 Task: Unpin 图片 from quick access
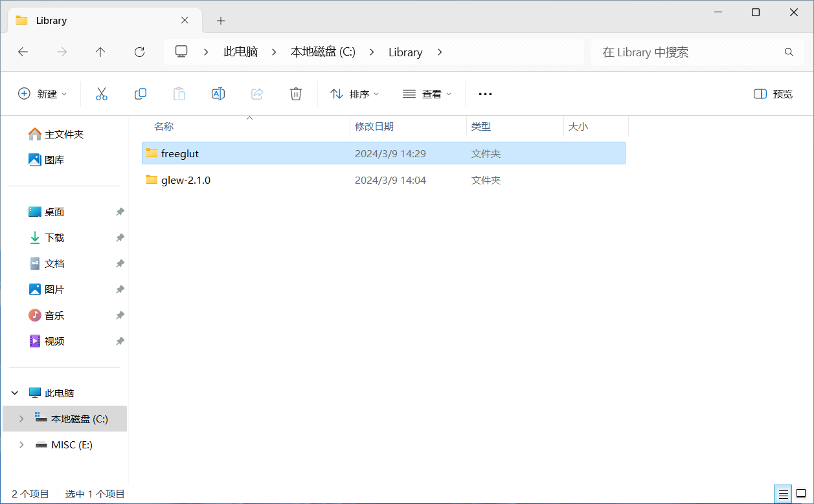tap(120, 290)
